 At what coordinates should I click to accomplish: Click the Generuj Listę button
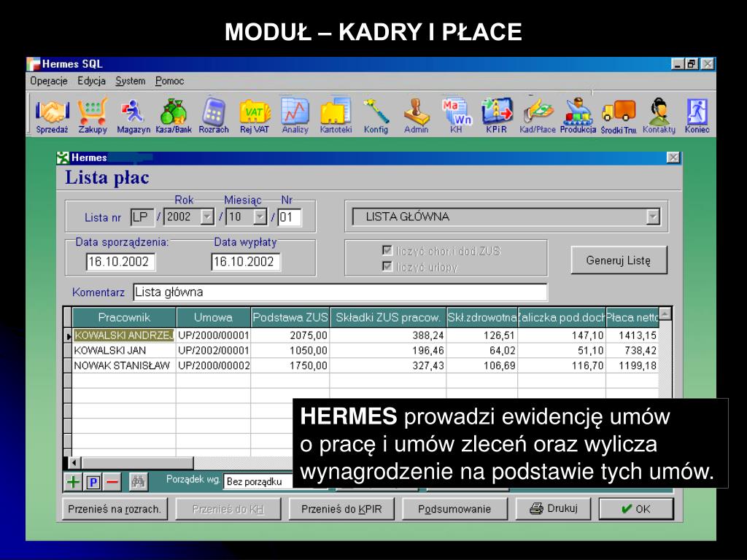point(619,260)
